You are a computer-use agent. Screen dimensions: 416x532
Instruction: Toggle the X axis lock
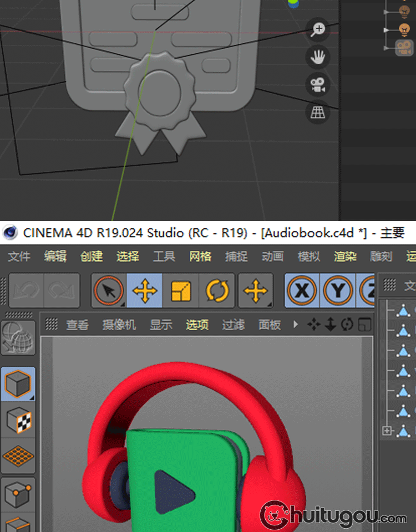pos(302,291)
